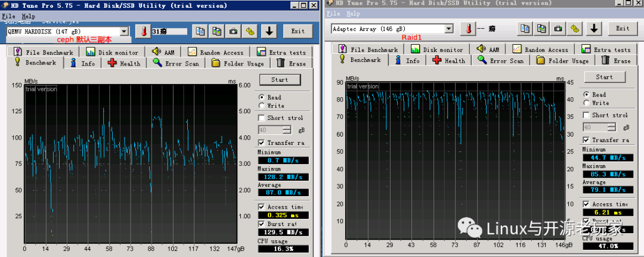The image size is (644, 257).
Task: Open Health tab in right window
Action: tap(450, 60)
